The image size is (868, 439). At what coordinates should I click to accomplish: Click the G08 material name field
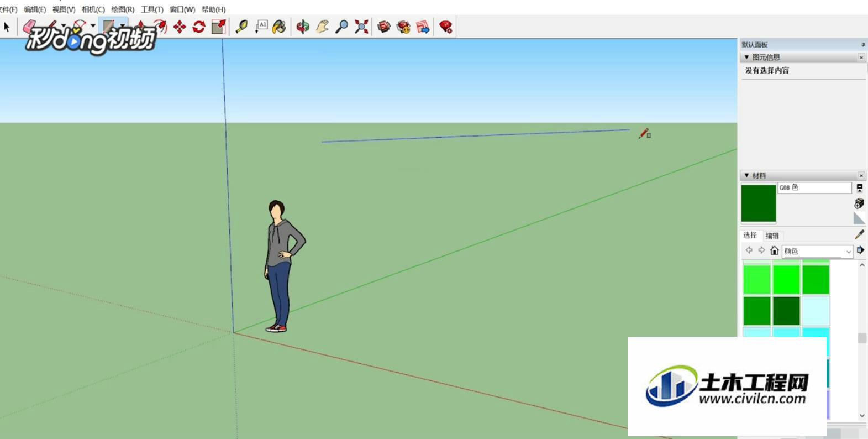click(814, 188)
